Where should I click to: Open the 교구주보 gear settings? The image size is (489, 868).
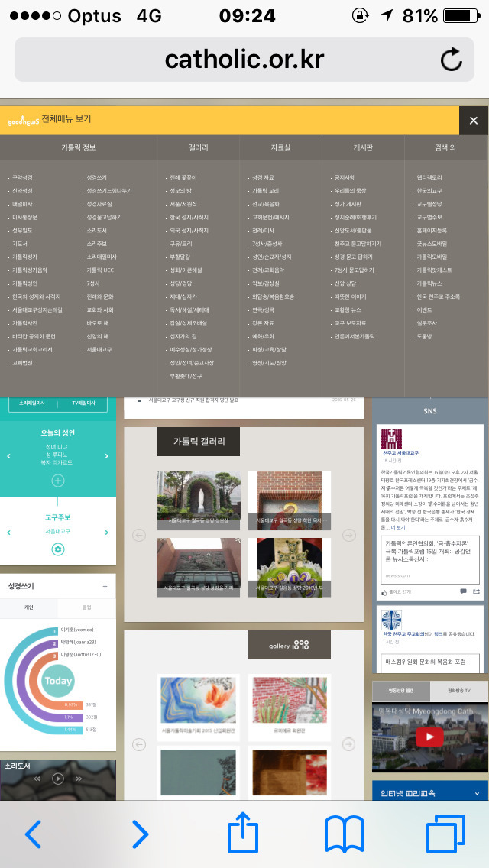pos(58,549)
